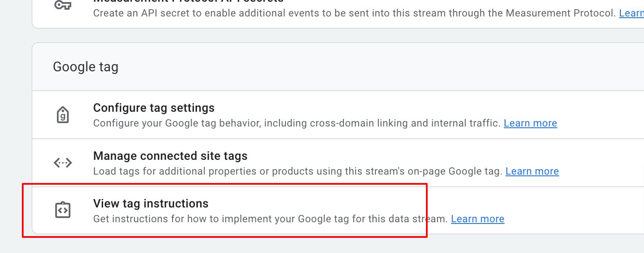644x253 pixels.
Task: Click the View tag instructions clipboard icon
Action: 63,210
